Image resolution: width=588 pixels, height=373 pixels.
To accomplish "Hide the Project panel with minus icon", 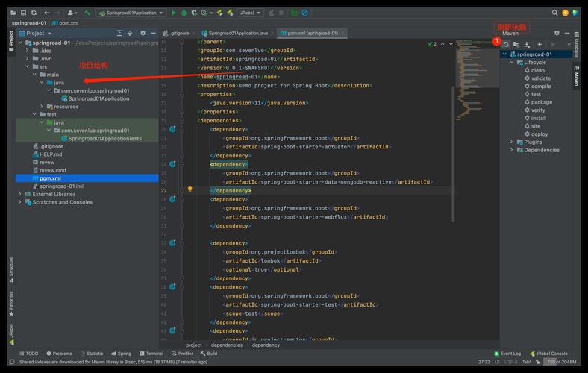I will (153, 34).
